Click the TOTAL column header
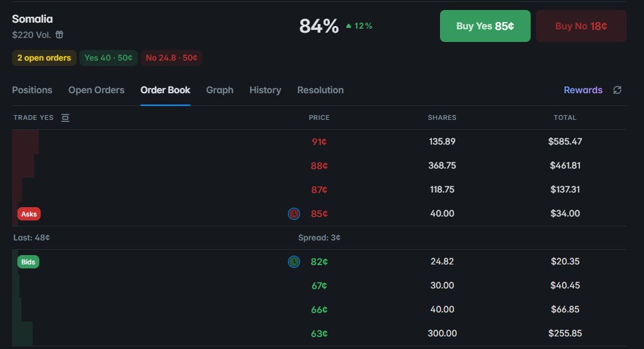Image resolution: width=644 pixels, height=349 pixels. point(565,118)
